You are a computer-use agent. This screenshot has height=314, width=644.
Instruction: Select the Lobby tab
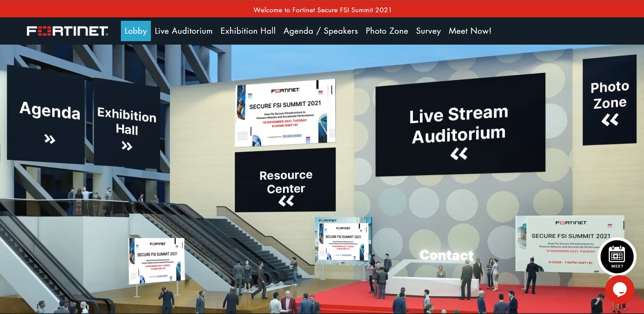pos(136,31)
